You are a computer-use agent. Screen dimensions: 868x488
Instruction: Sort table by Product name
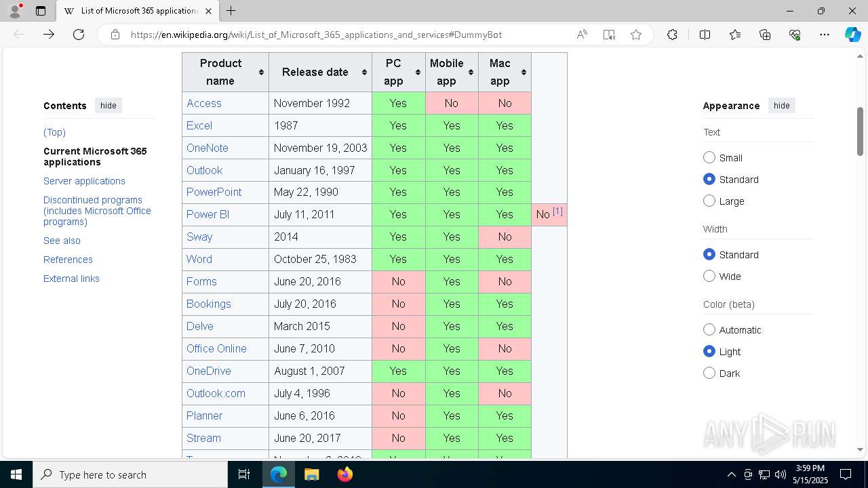coord(226,72)
